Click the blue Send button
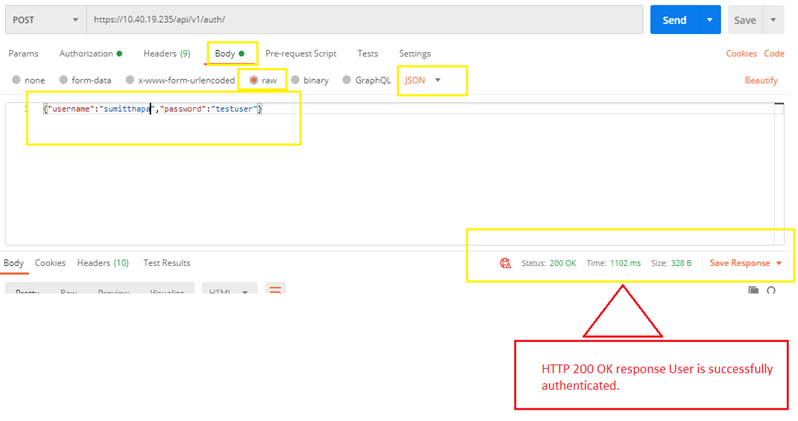Image resolution: width=798 pixels, height=421 pixels. (x=674, y=20)
